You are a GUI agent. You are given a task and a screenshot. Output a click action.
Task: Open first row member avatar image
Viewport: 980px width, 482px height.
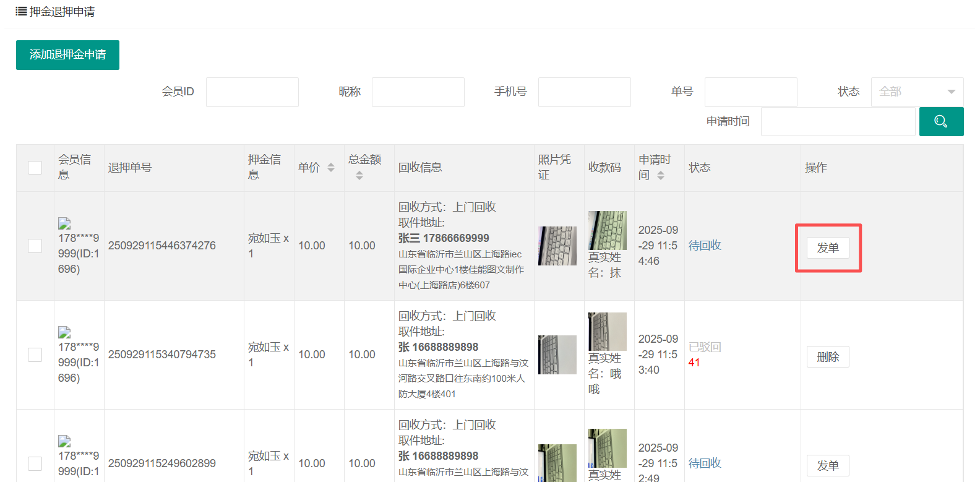(64, 223)
